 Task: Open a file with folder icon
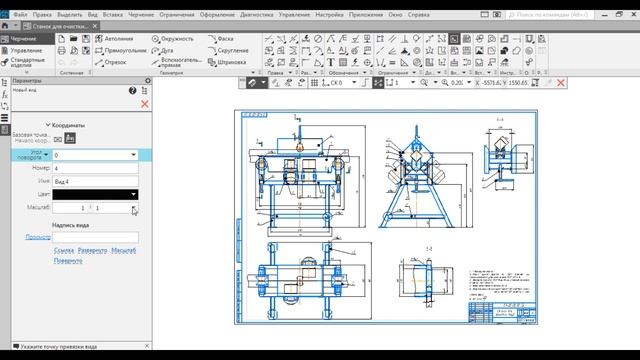coord(73,39)
